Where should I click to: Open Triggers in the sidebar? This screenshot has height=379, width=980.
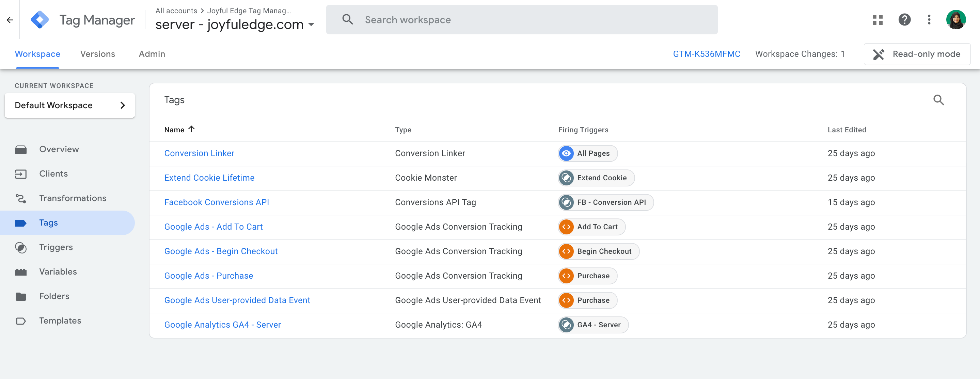point(56,247)
